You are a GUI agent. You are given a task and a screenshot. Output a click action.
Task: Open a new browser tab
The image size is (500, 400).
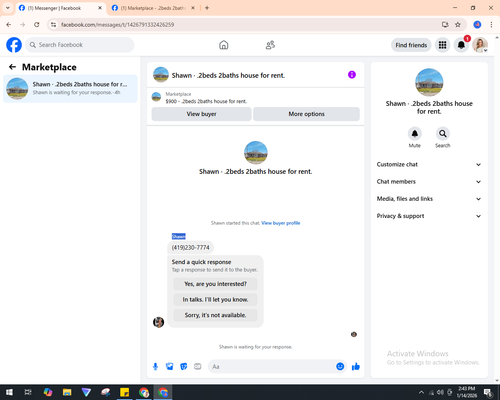tap(207, 8)
